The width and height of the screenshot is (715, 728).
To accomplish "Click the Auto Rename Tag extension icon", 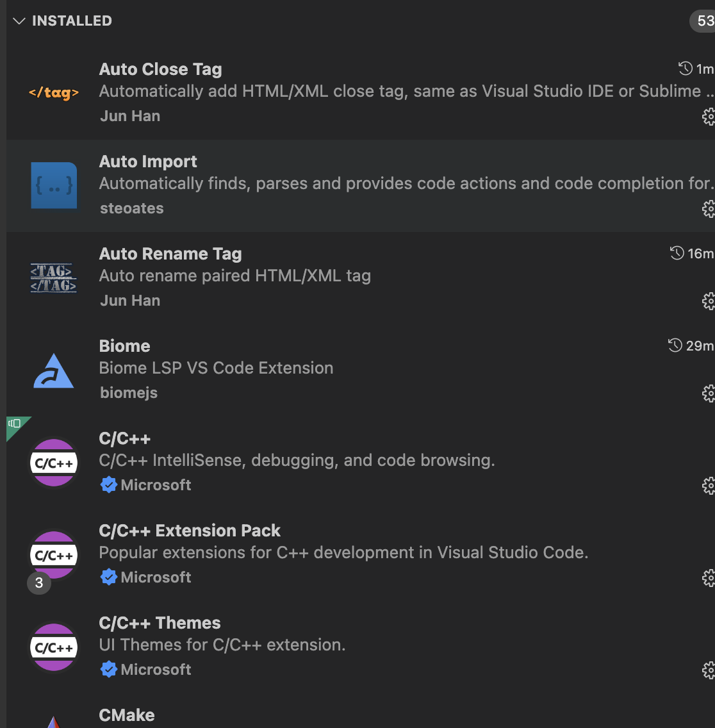I will click(x=54, y=277).
